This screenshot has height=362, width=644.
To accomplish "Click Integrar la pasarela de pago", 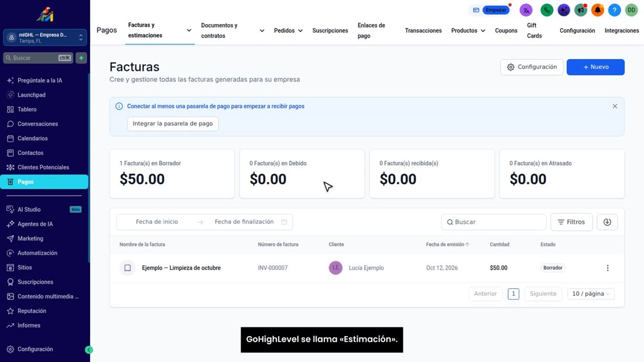I will [x=173, y=124].
